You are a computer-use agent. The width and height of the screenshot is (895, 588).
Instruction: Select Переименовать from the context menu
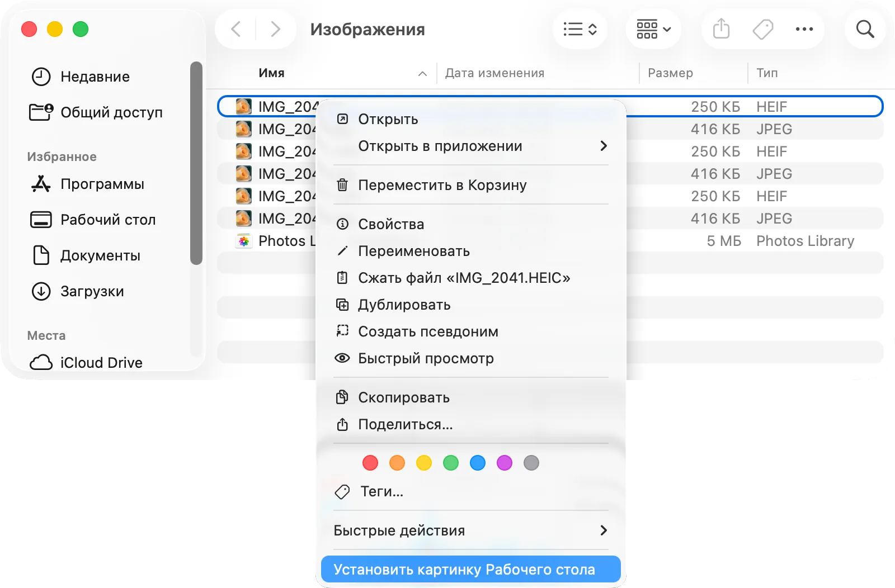click(x=470, y=251)
